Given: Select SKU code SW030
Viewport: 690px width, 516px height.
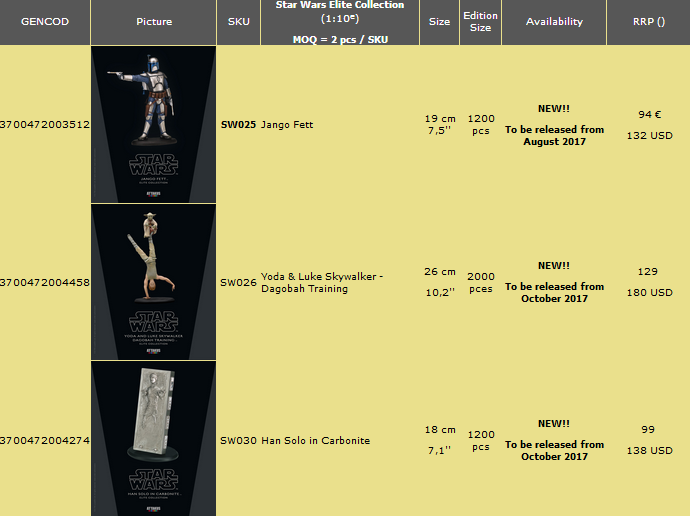Looking at the screenshot, I should [x=238, y=440].
